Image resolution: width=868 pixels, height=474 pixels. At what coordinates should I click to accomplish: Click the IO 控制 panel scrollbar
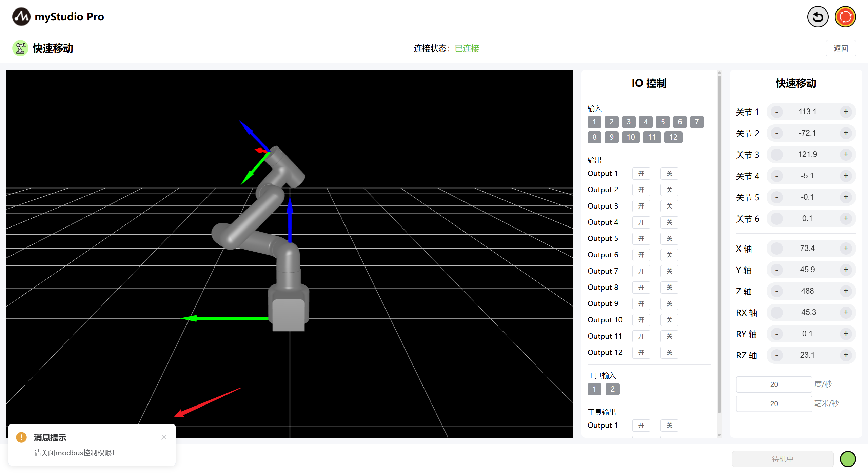pos(719,243)
